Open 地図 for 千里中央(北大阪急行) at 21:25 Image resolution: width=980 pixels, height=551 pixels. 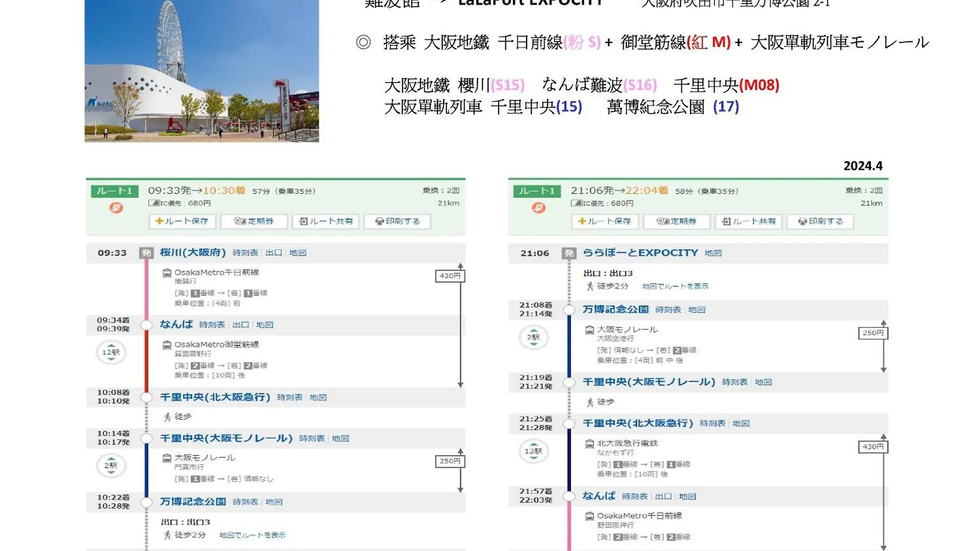[741, 423]
